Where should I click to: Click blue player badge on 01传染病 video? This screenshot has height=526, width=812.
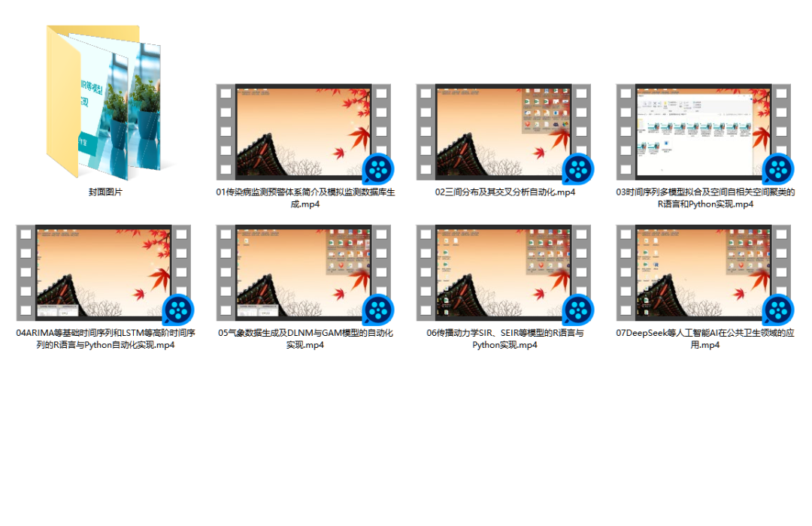(378, 169)
